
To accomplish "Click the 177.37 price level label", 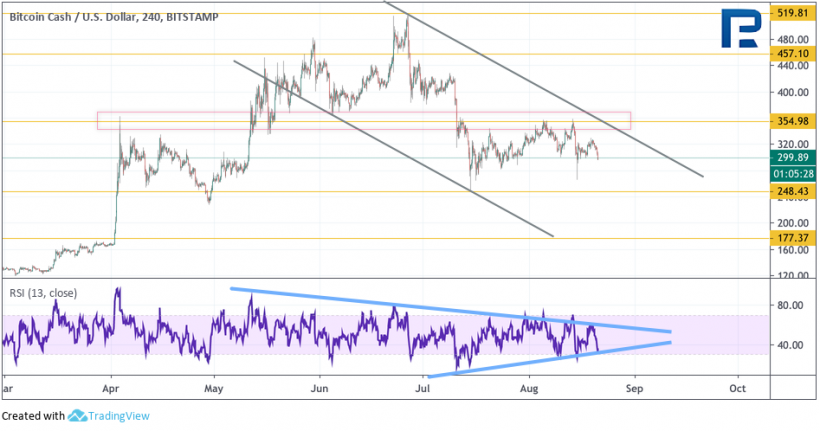I will [793, 238].
